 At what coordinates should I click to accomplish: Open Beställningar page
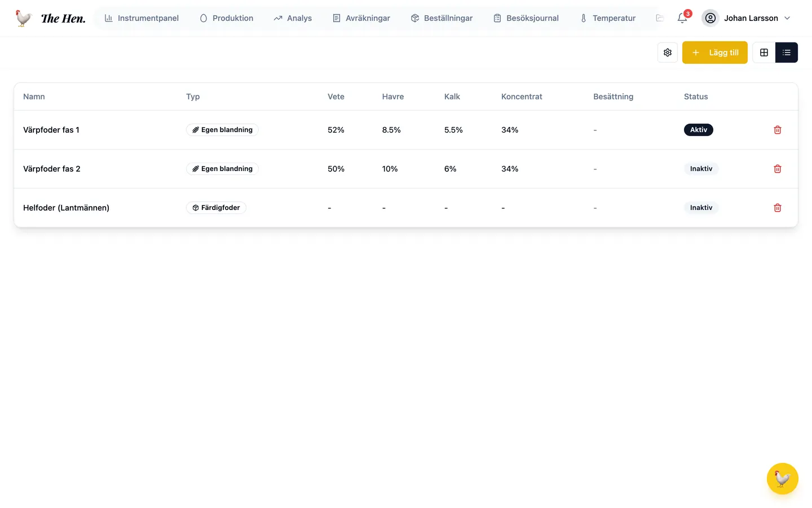442,18
